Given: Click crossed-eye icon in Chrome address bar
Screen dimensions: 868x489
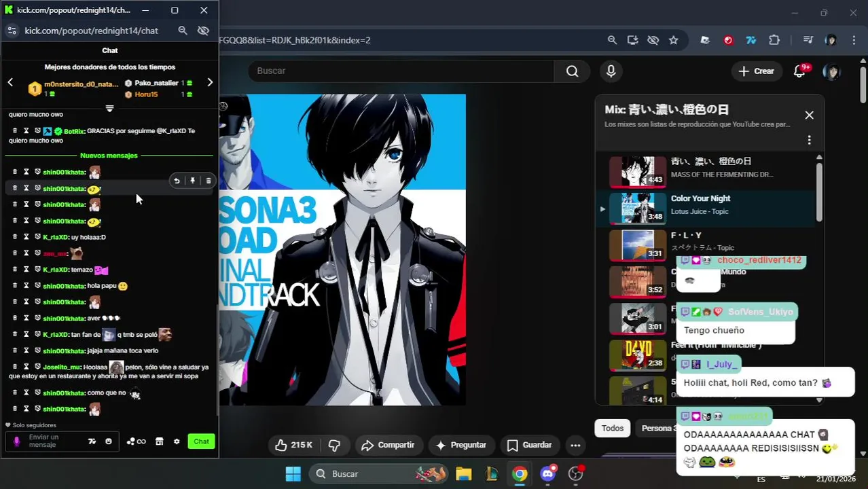Looking at the screenshot, I should click(653, 40).
